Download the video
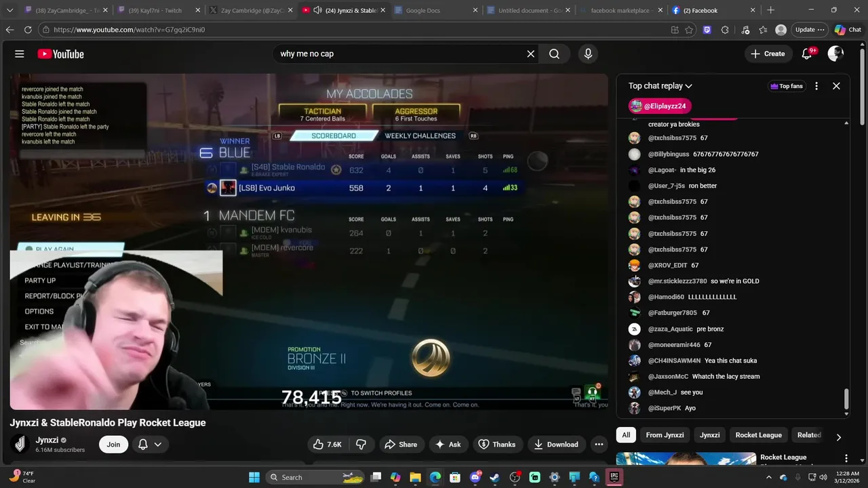This screenshot has width=868, height=488. [x=556, y=445]
